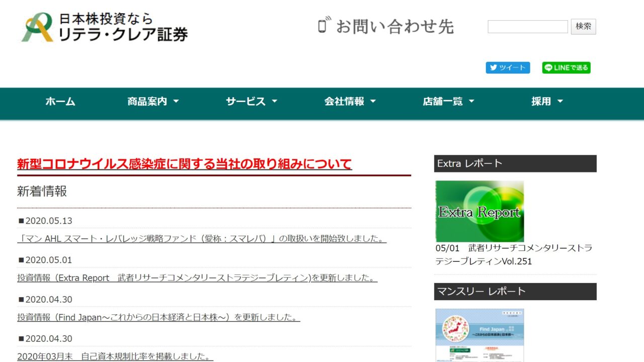Click the Extra レポート section header

pos(515,163)
